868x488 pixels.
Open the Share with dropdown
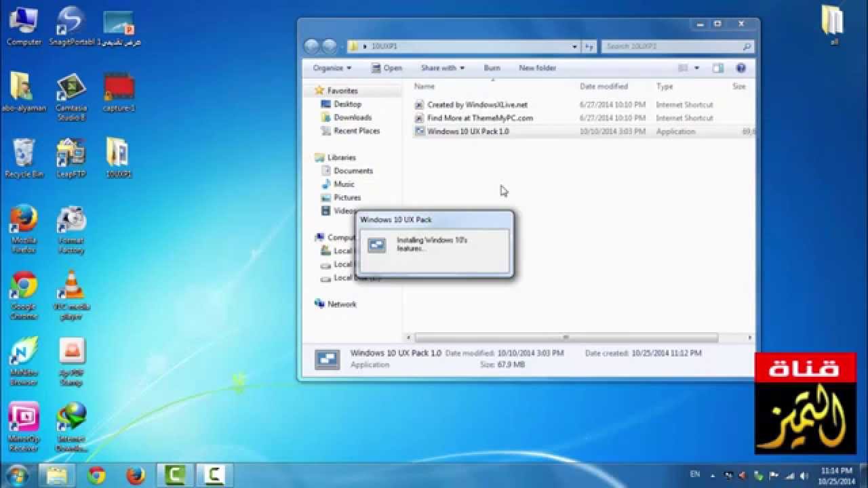[x=442, y=68]
